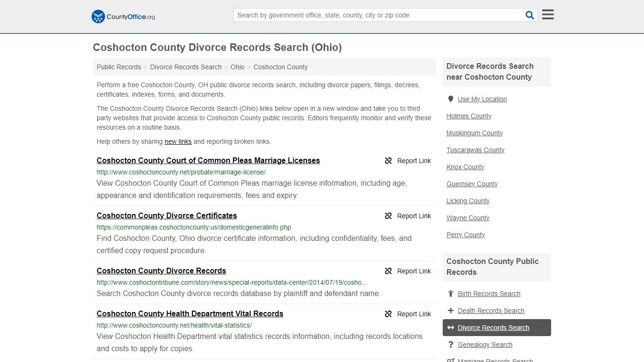Open the Divorce Records Search breadcrumb
The width and height of the screenshot is (644, 362).
tap(186, 67)
